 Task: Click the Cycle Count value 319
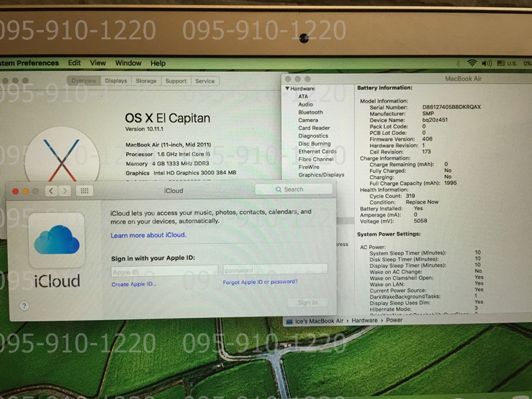click(410, 196)
